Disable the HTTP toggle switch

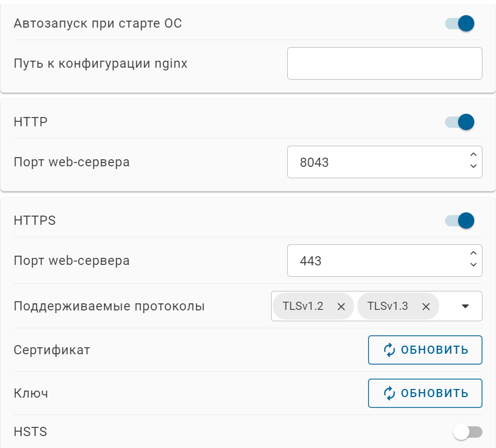click(460, 122)
